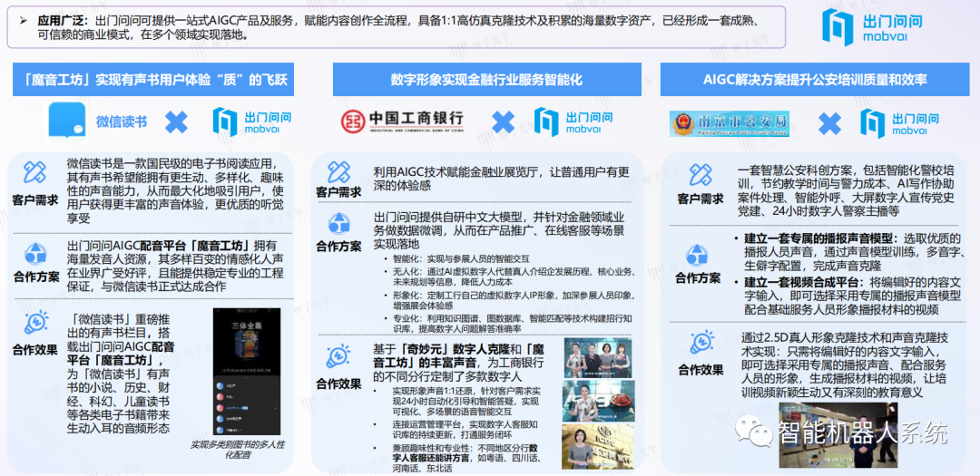Click the bullet starting 兼顾趣味性和专业性
Viewport: 980px width, 476px height.
pyautogui.click(x=466, y=458)
